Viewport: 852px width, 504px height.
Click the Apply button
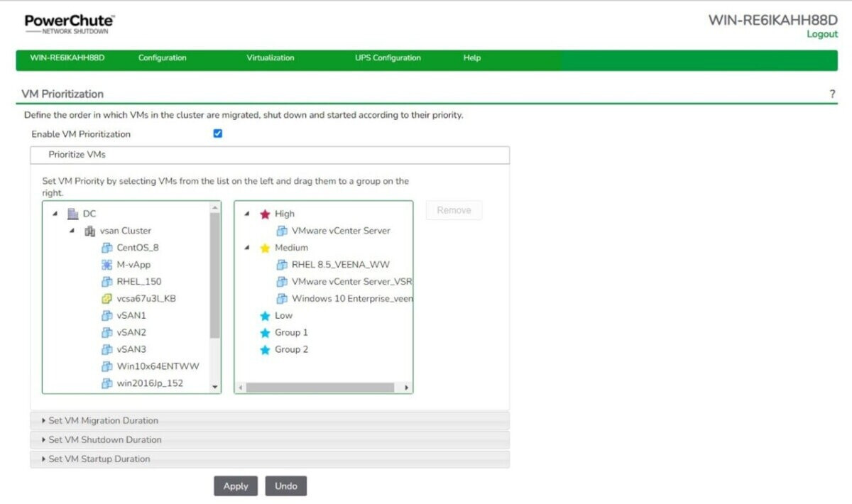236,486
